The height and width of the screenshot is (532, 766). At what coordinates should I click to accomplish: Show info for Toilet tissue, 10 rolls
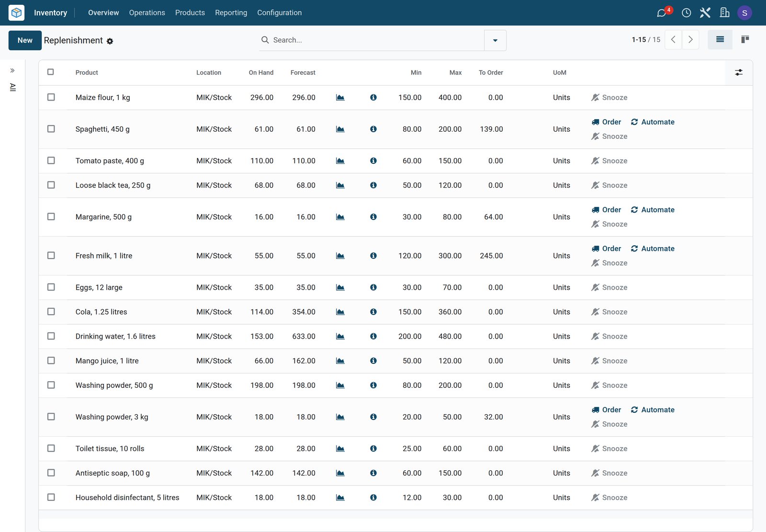pos(373,449)
